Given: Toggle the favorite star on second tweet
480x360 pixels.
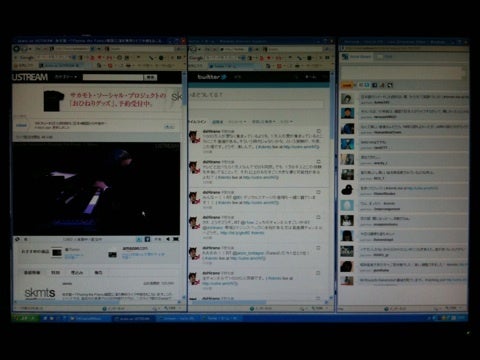Looking at the screenshot, I should point(318,162).
